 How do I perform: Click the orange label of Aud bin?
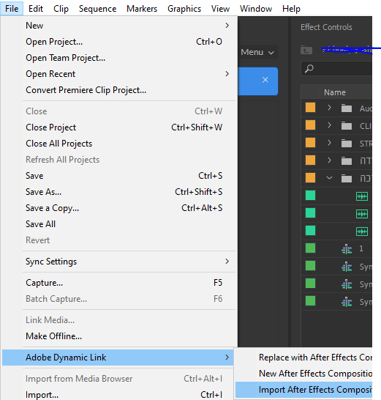click(x=310, y=108)
